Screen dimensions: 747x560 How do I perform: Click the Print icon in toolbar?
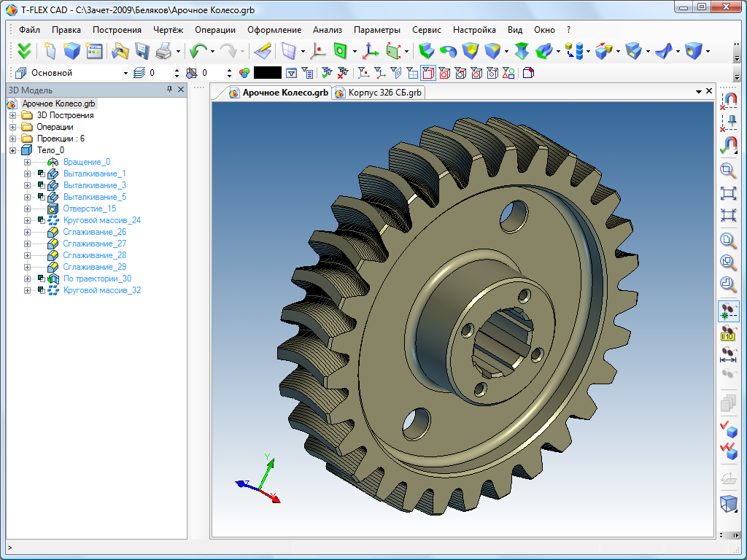point(163,51)
